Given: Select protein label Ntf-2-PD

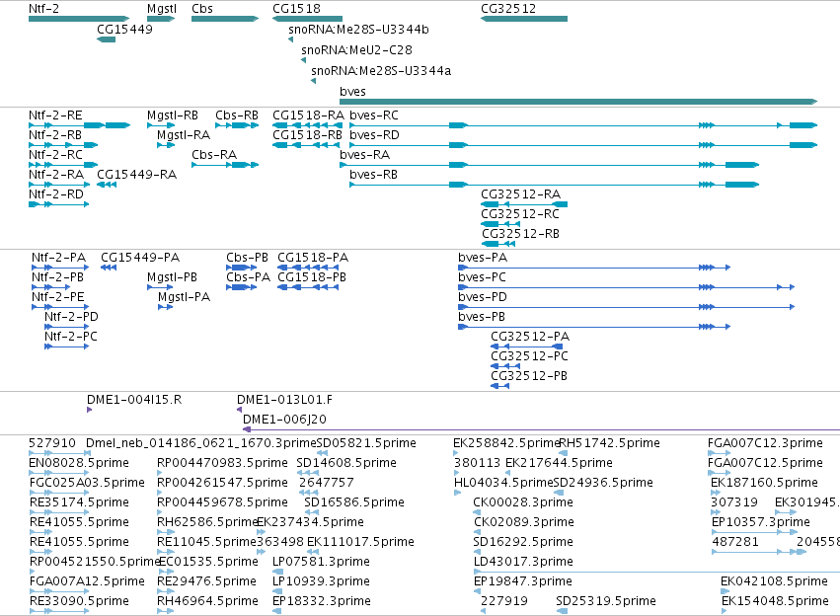Looking at the screenshot, I should (71, 317).
